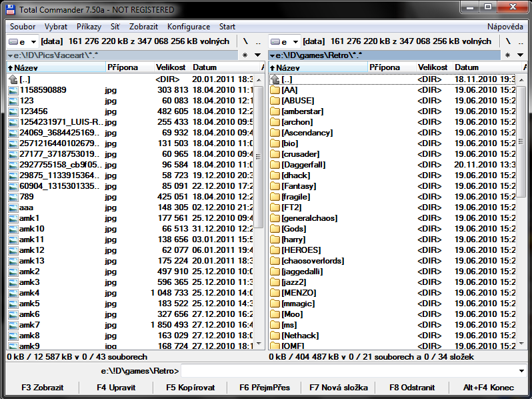Screen dimensions: 532x399
Task: Open the Příkazy menu
Action: coord(89,27)
